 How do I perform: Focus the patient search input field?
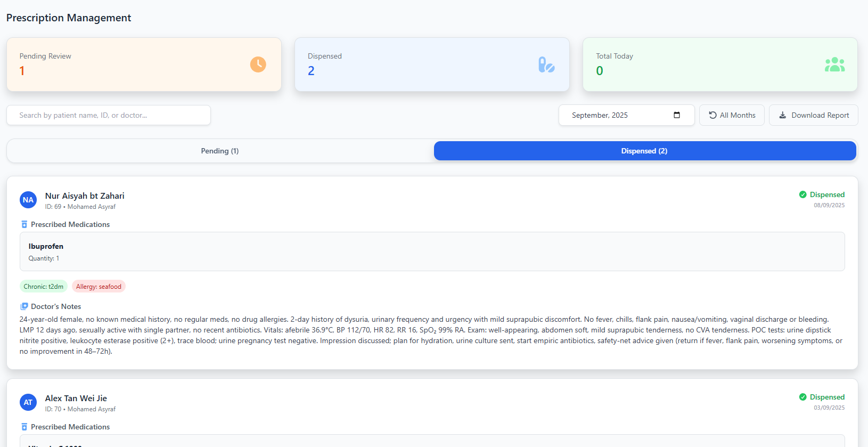[x=109, y=115]
